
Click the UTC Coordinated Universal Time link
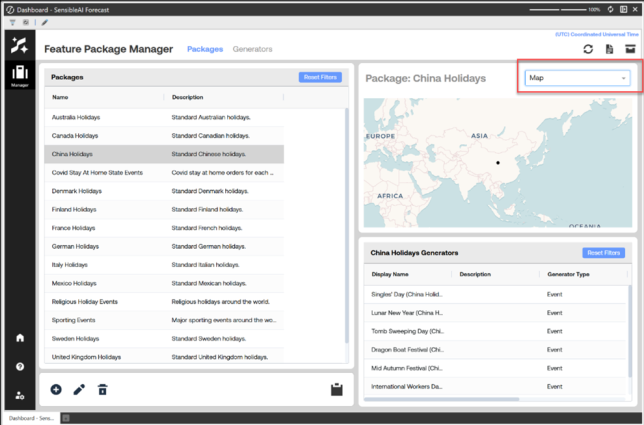597,34
